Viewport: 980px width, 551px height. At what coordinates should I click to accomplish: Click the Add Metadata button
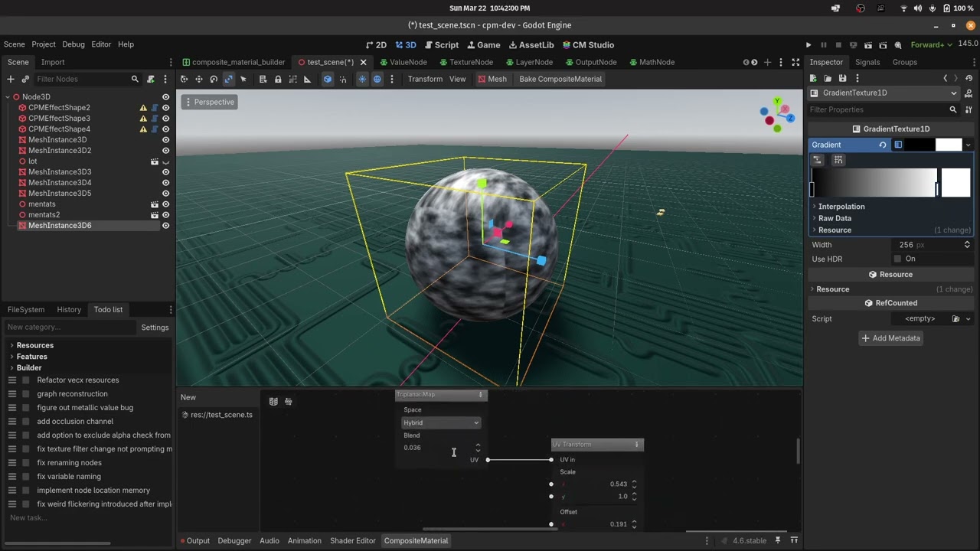coord(890,338)
